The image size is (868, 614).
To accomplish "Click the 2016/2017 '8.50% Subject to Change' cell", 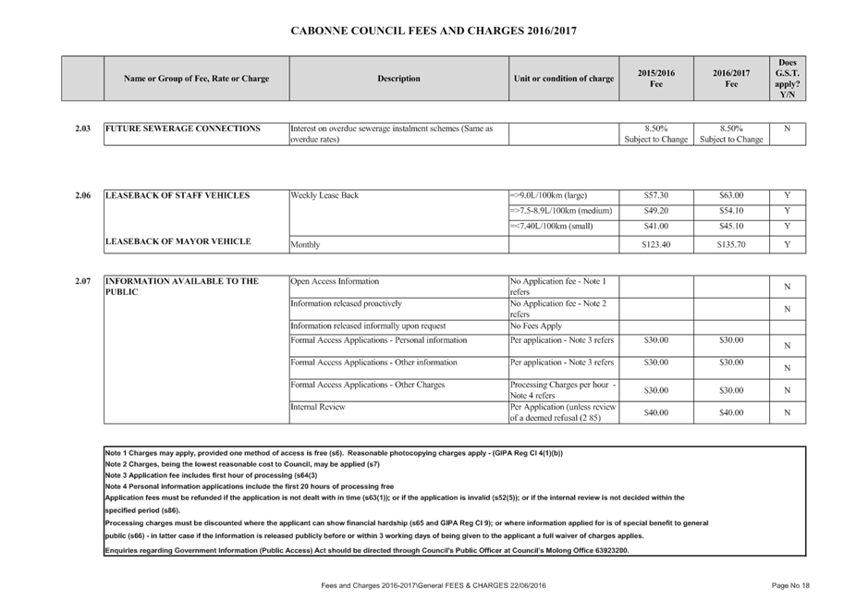I will pyautogui.click(x=731, y=134).
